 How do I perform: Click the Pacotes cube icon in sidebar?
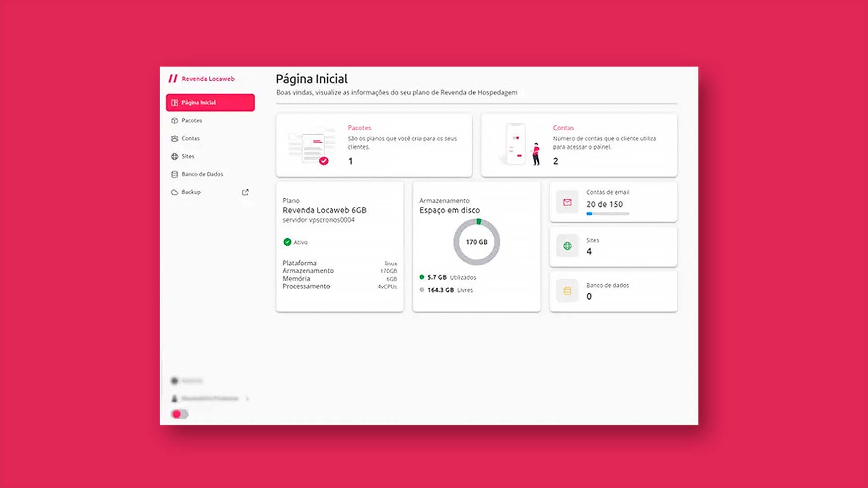coord(175,121)
